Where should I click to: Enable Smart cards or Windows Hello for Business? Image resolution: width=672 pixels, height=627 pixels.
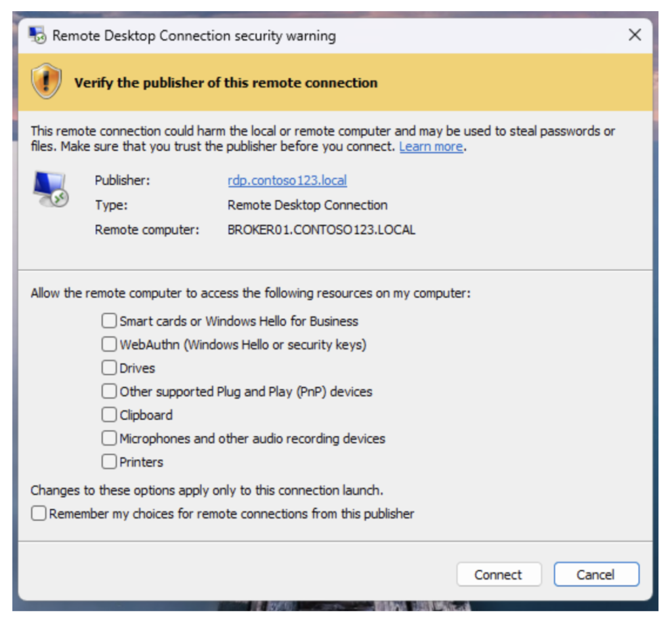pyautogui.click(x=109, y=321)
